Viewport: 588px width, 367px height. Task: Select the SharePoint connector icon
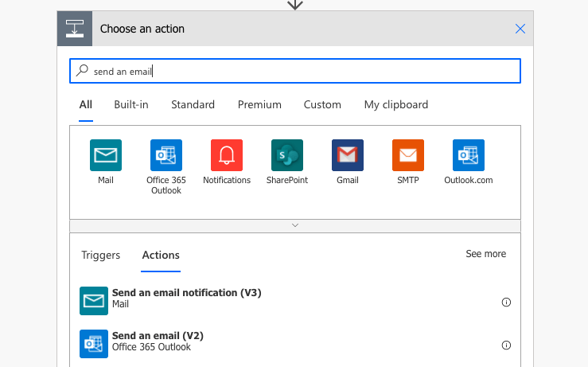[x=287, y=155]
